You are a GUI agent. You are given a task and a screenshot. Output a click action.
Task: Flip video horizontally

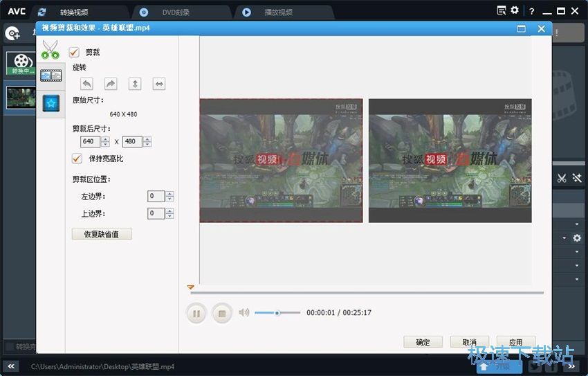[x=159, y=84]
